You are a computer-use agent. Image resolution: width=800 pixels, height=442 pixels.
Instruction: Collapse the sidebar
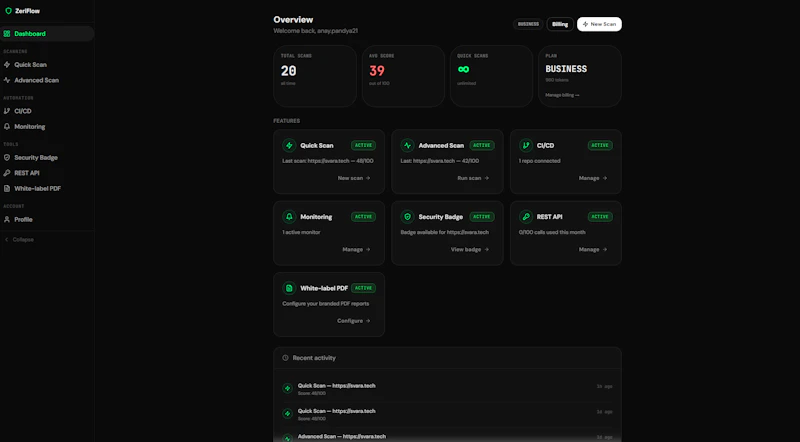point(19,239)
